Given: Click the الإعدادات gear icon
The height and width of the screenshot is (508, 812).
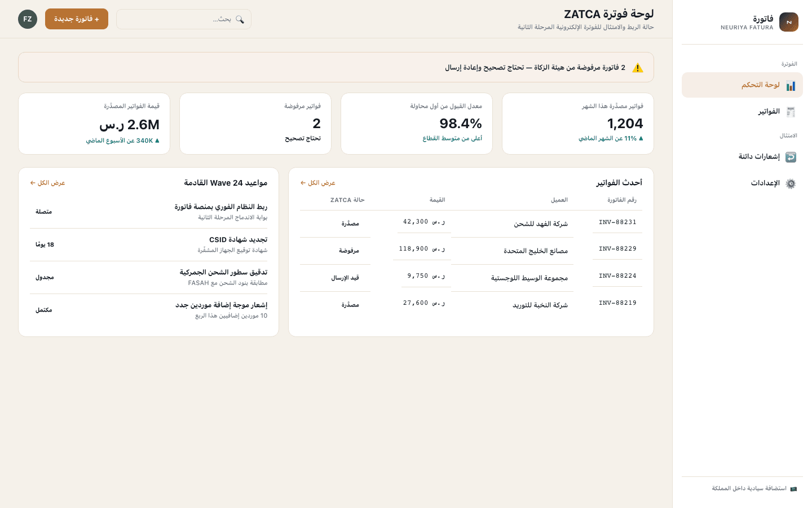Looking at the screenshot, I should (x=791, y=183).
